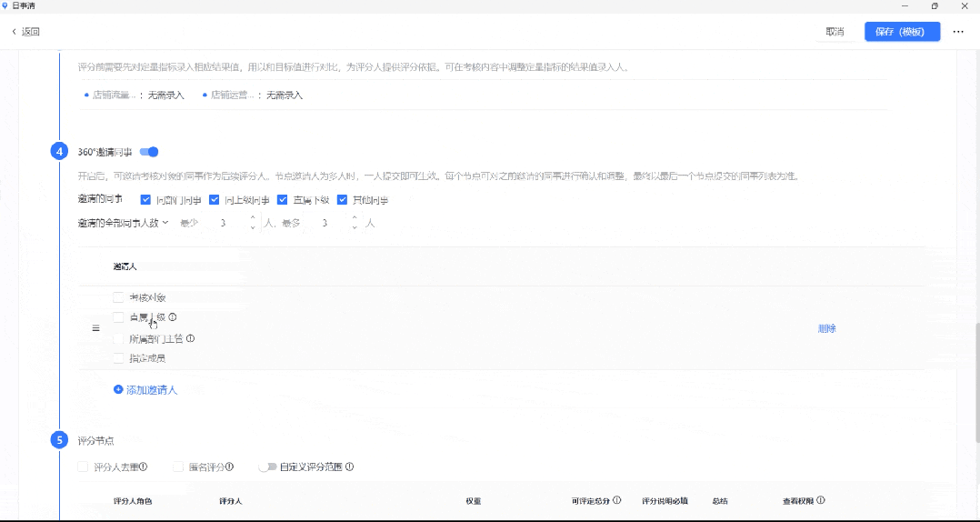Enable the 评分人去重 checkbox

coord(83,467)
